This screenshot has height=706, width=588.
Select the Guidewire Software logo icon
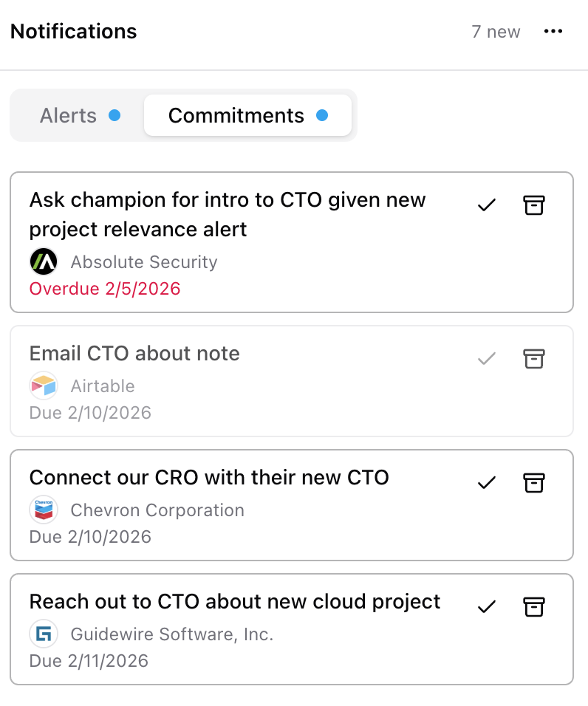tap(44, 634)
